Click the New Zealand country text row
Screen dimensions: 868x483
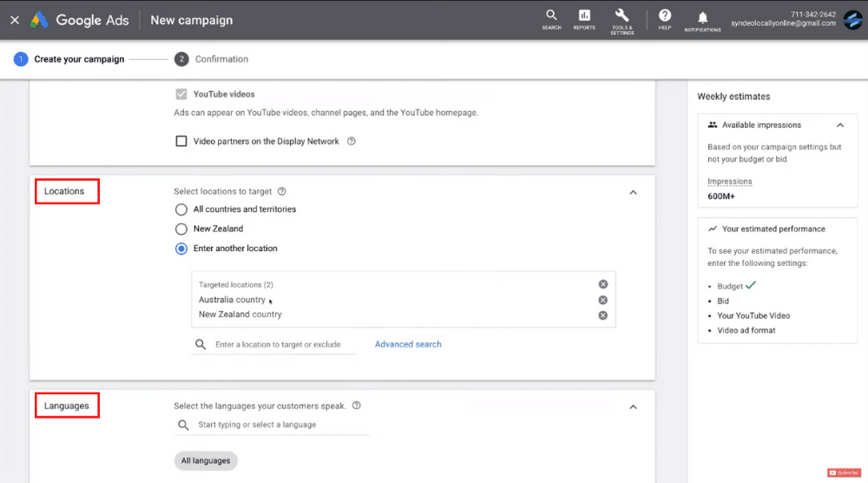point(240,314)
